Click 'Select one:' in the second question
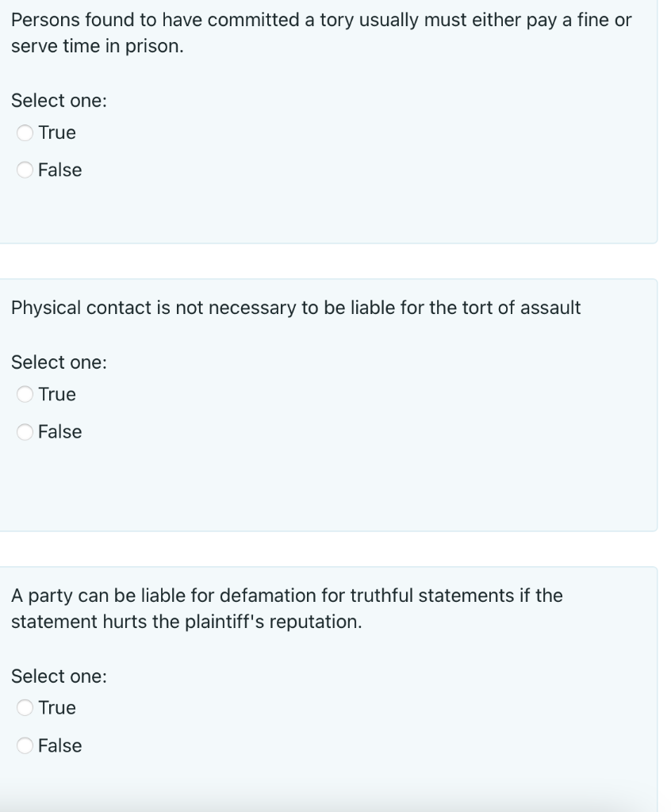The width and height of the screenshot is (671, 812). tap(59, 362)
